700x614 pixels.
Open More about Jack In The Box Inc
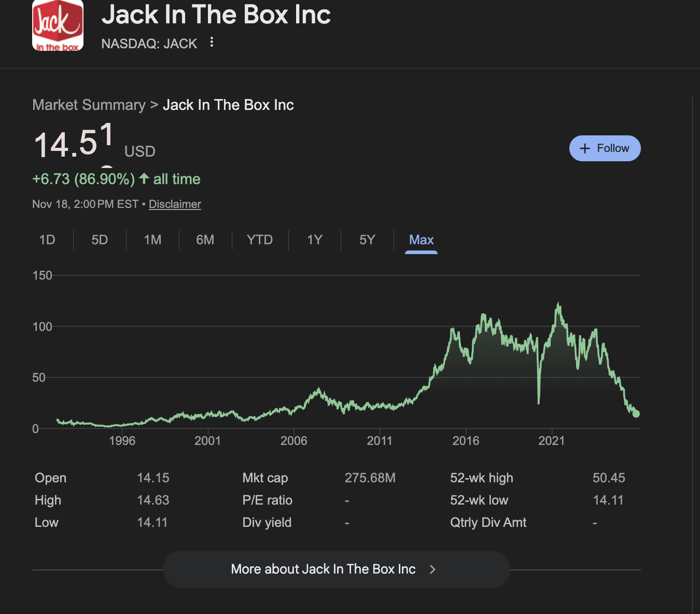(336, 569)
